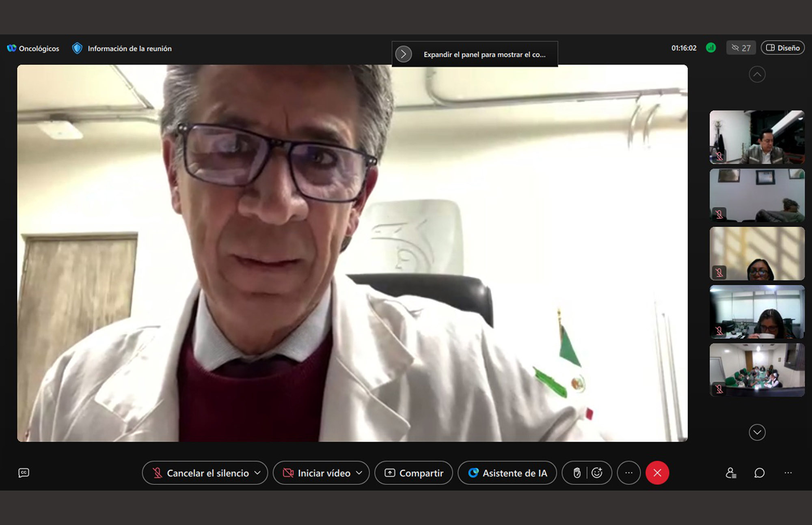Open more options beside Asistente de IA
Viewport: 812px width, 525px height.
(628, 473)
